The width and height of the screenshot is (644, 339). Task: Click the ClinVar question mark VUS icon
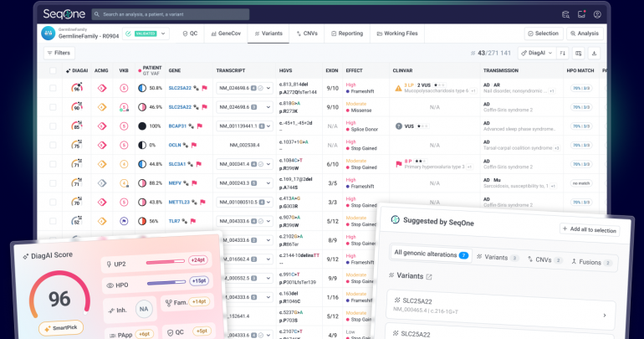click(398, 126)
